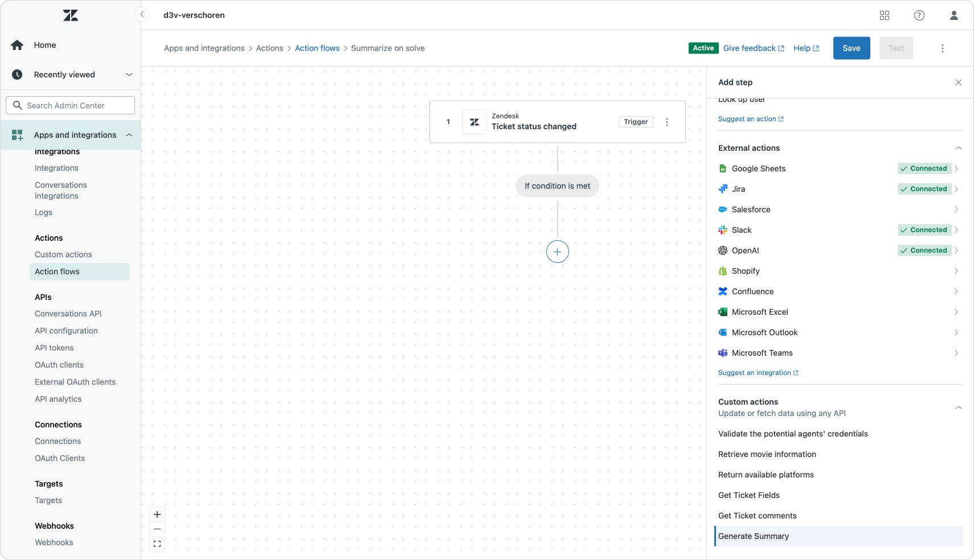Collapse the Apps and integrations menu

(x=129, y=135)
